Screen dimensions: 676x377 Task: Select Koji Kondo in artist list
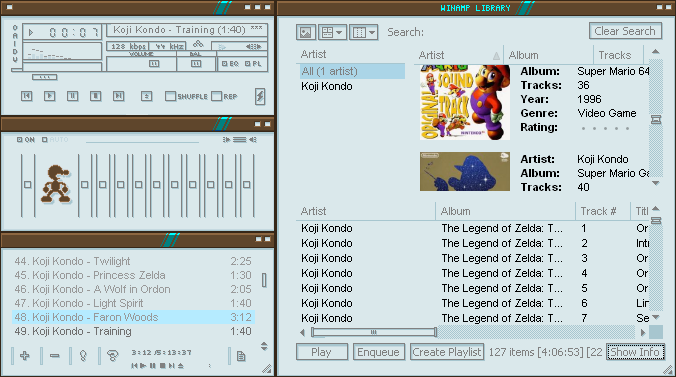click(x=327, y=86)
